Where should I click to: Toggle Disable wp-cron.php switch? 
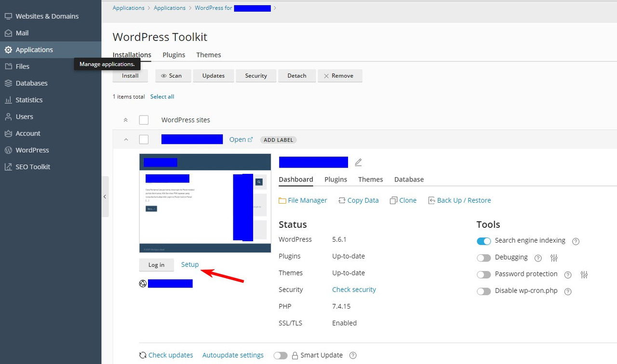484,291
